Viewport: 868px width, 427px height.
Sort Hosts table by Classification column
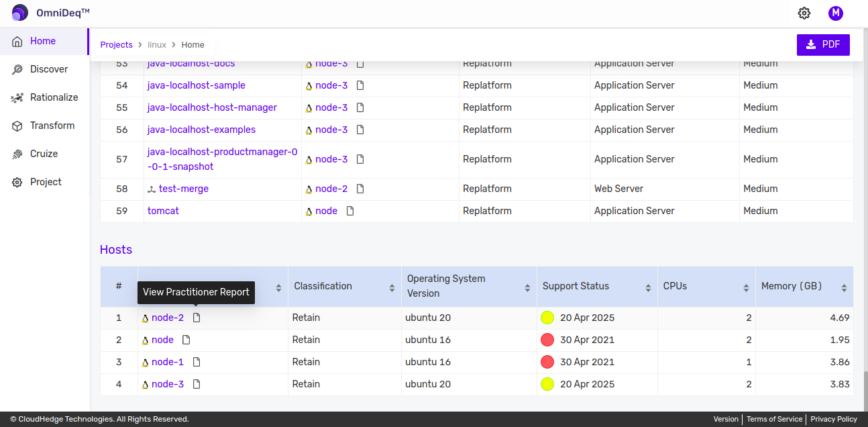pyautogui.click(x=392, y=288)
